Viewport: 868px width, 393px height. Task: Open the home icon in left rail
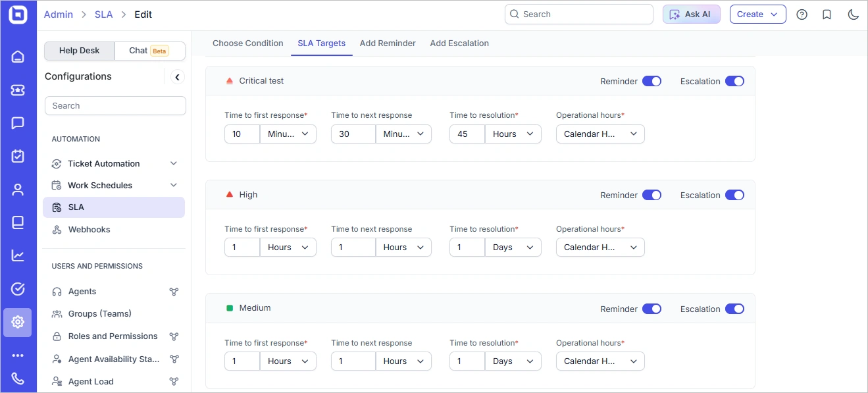click(18, 57)
